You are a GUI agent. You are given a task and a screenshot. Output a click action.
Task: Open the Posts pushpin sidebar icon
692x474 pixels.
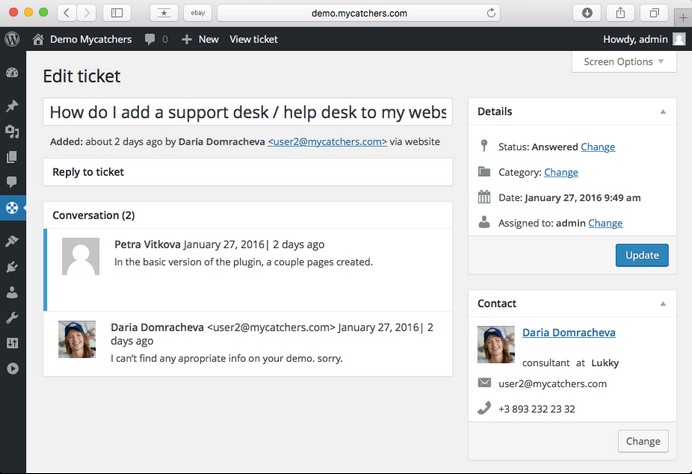pos(12,106)
